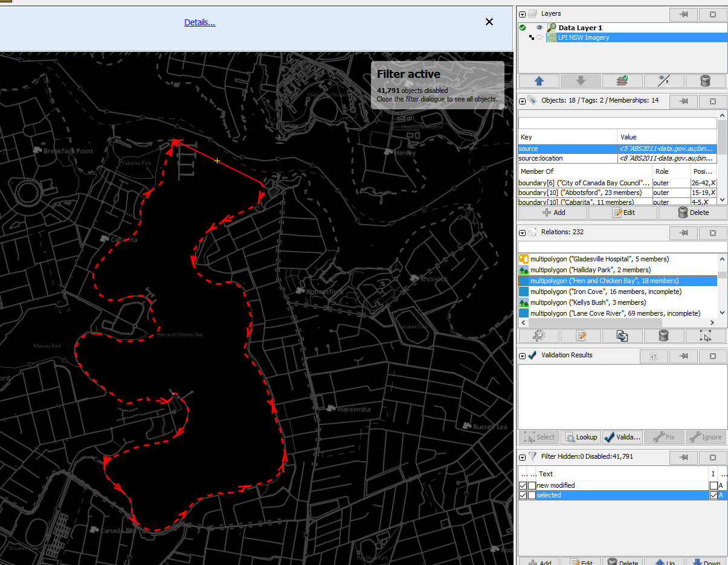Pin the Layers panel with the pushpin icon
This screenshot has width=728, height=565.
point(683,14)
